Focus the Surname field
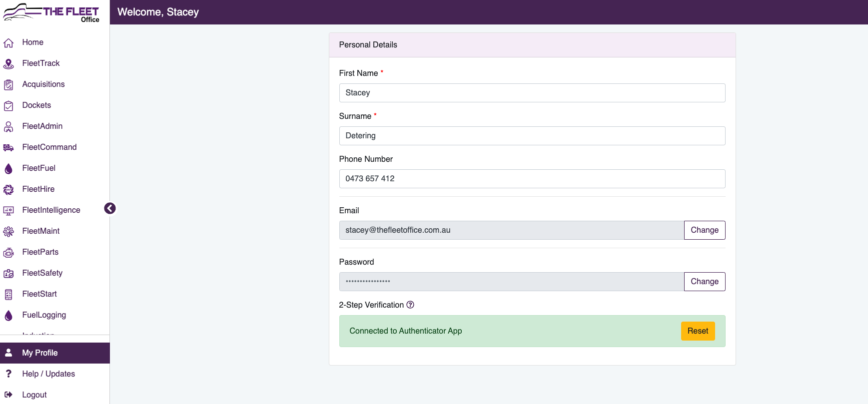The image size is (868, 404). coord(532,136)
